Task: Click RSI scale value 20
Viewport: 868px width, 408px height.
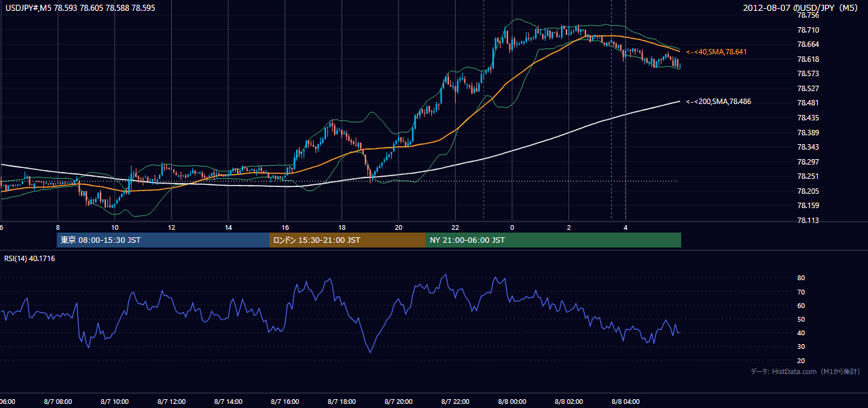Action: click(x=801, y=360)
